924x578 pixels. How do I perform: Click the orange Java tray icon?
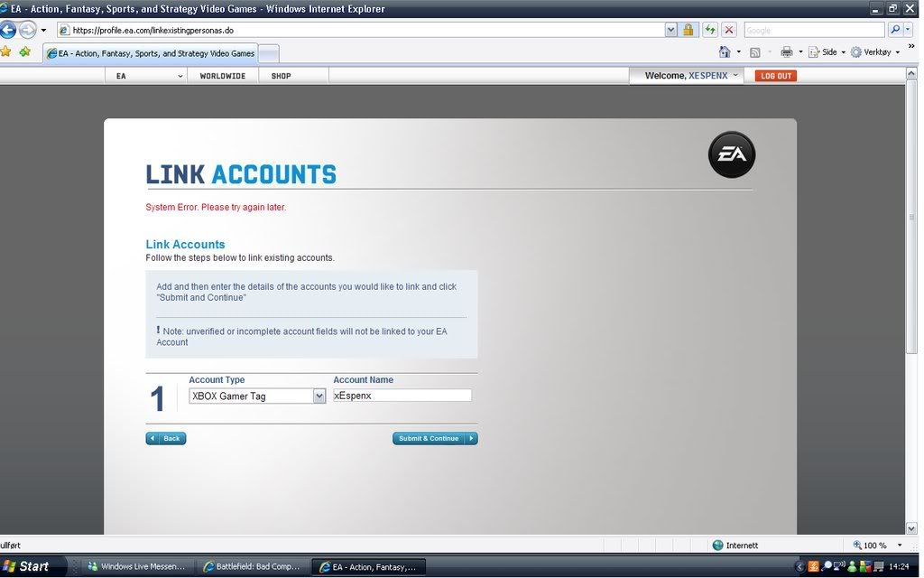[x=813, y=567]
